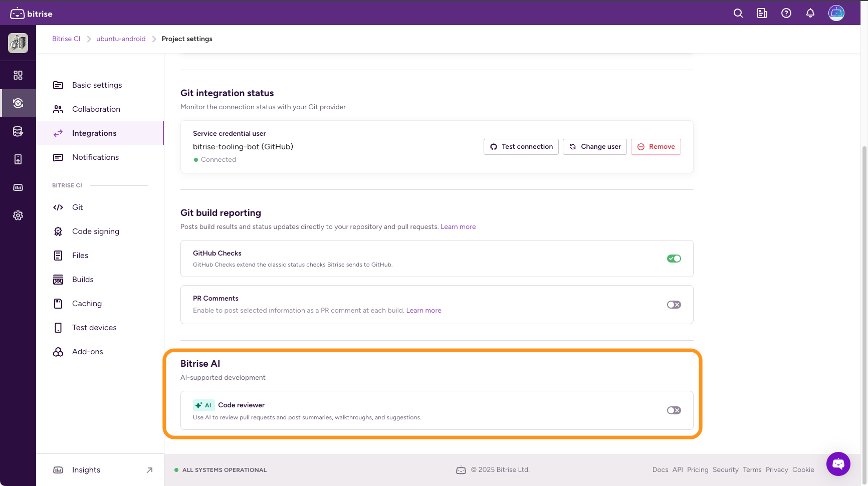Open the ubuntu-android project thumbnail icon
The height and width of the screenshot is (486, 868).
pos(18,43)
